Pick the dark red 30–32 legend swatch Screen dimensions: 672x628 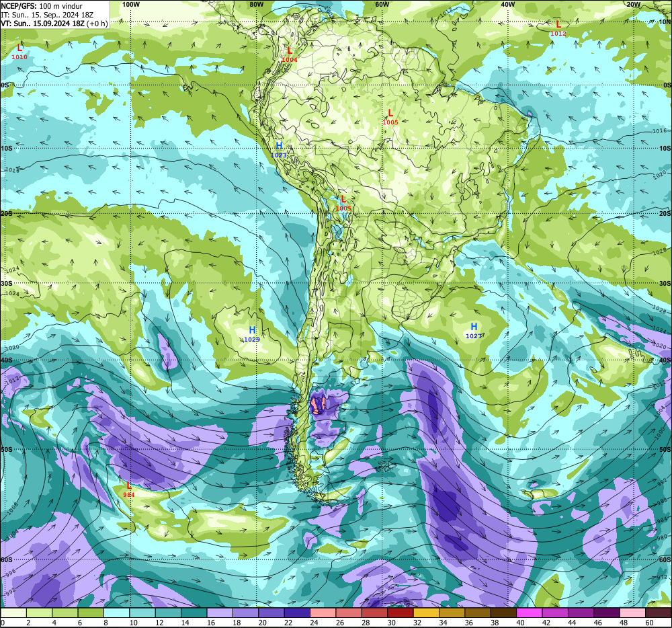(401, 613)
